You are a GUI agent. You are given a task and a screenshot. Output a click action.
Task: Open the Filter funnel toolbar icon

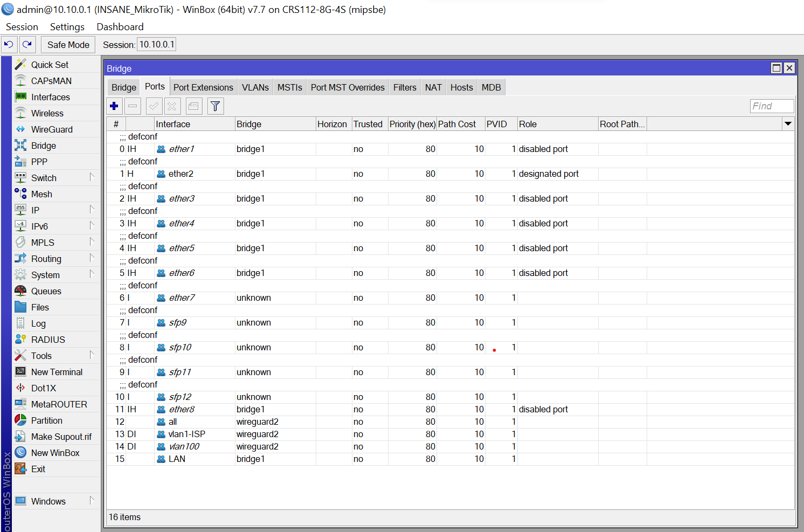tap(216, 106)
